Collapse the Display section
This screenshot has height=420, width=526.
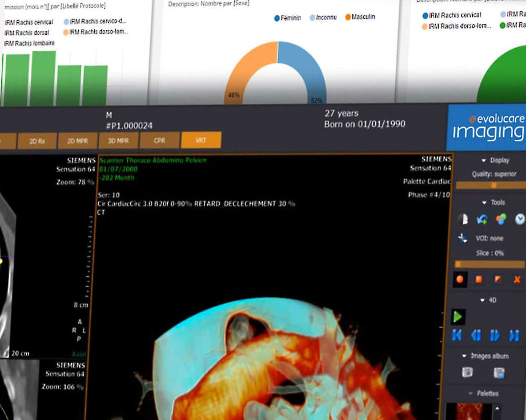point(483,160)
